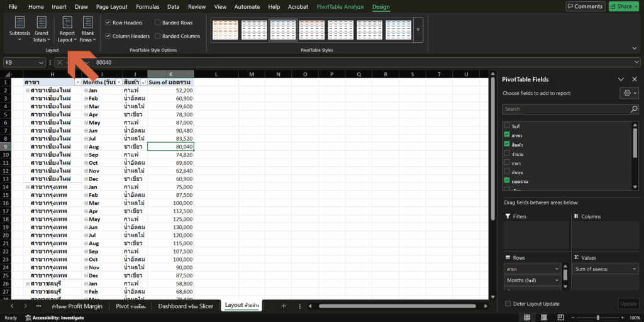Image resolution: width=644 pixels, height=322 pixels.
Task: Cancel the formula bar entry with X
Action: click(60, 62)
